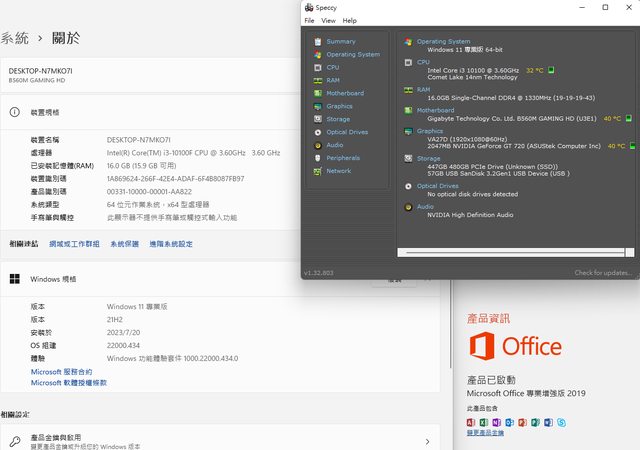Click the 系統保護 link
The width and height of the screenshot is (640, 450).
pos(124,244)
